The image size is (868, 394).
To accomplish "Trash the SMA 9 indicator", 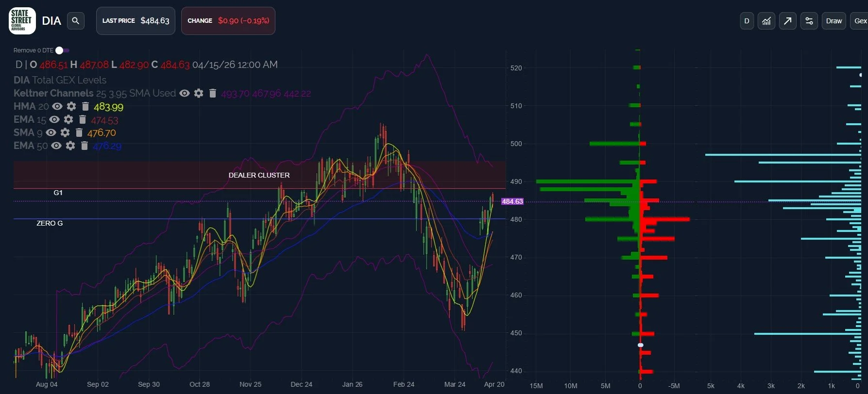I will point(79,132).
